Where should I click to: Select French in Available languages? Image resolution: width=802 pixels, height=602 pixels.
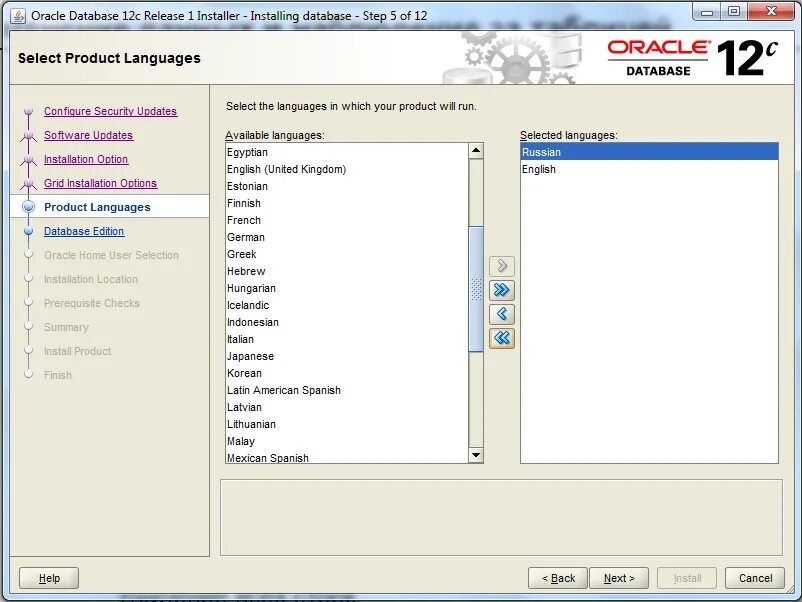point(347,220)
